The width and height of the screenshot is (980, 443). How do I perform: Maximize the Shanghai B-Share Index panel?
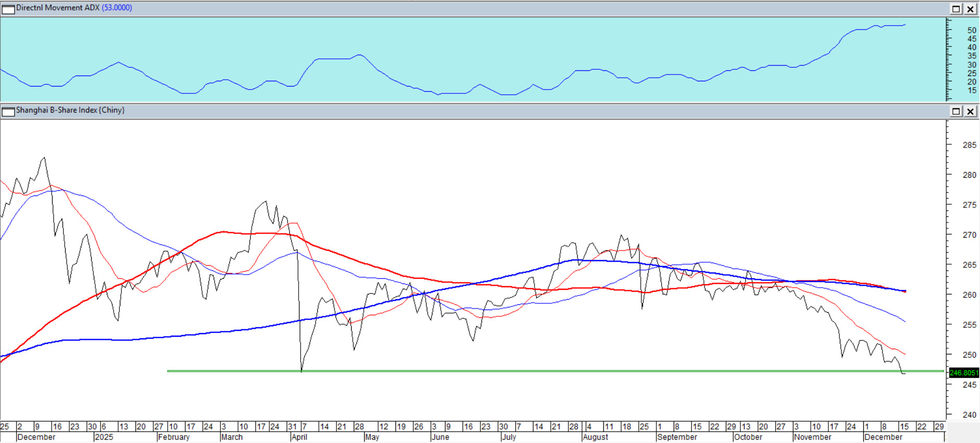click(956, 111)
